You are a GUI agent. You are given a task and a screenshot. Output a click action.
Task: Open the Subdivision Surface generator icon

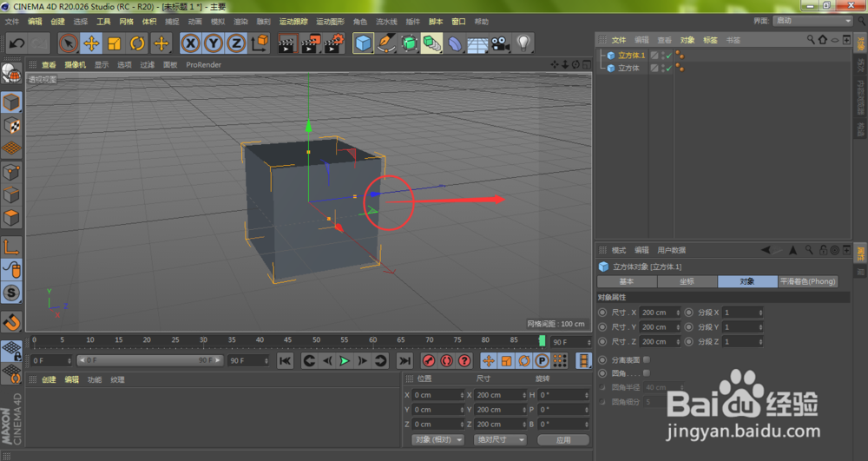[x=409, y=43]
